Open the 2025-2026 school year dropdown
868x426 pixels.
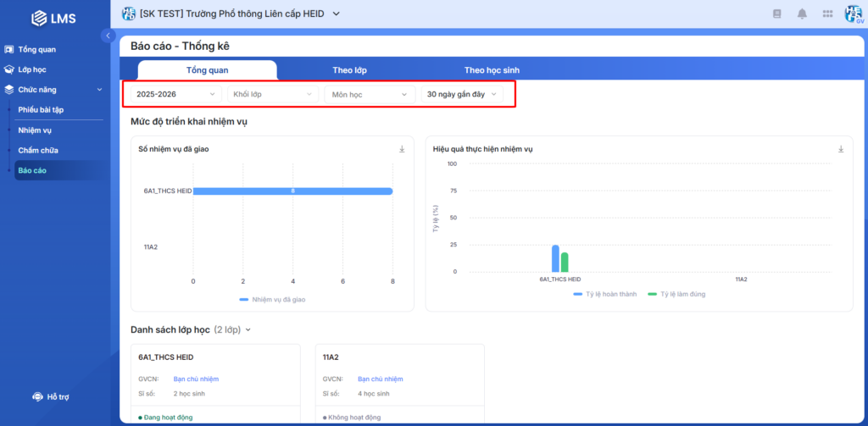(x=175, y=94)
